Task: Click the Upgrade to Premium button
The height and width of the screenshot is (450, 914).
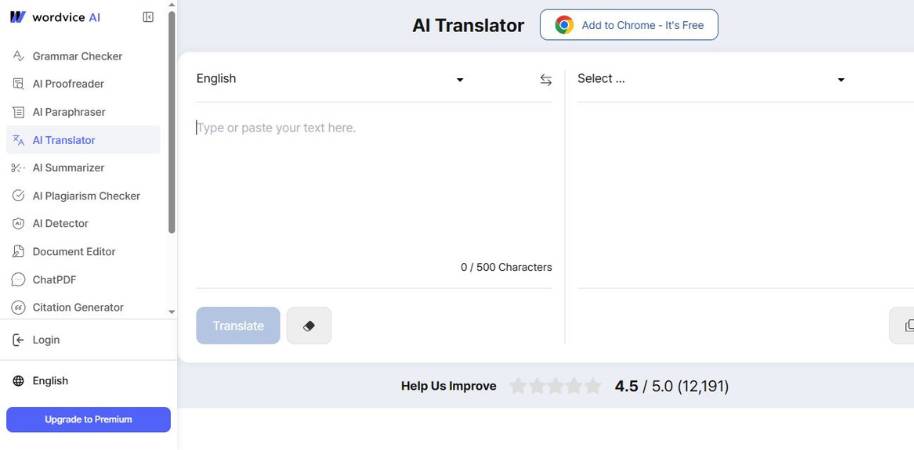Action: coord(88,419)
